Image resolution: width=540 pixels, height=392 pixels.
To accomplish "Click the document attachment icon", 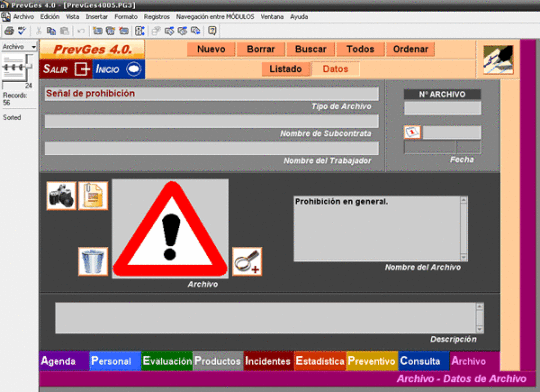I will [93, 196].
